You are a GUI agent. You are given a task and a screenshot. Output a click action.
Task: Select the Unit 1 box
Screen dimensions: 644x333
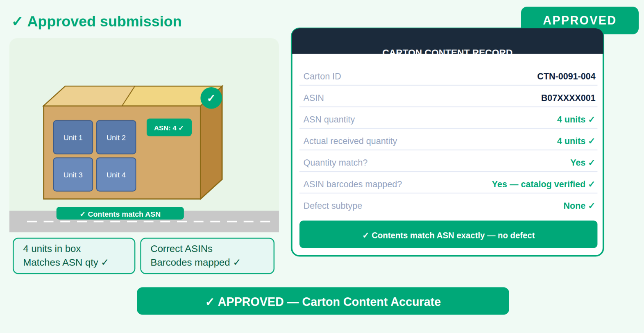(73, 137)
